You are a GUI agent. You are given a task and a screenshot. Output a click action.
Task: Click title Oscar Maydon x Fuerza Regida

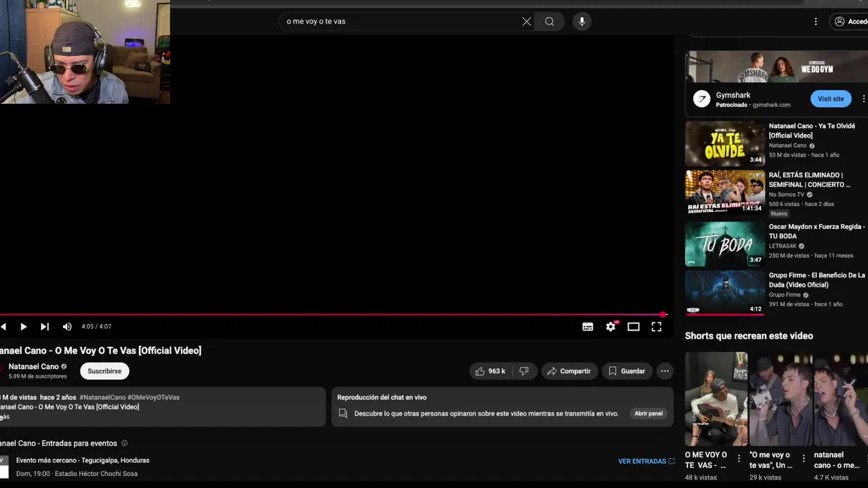coord(816,231)
